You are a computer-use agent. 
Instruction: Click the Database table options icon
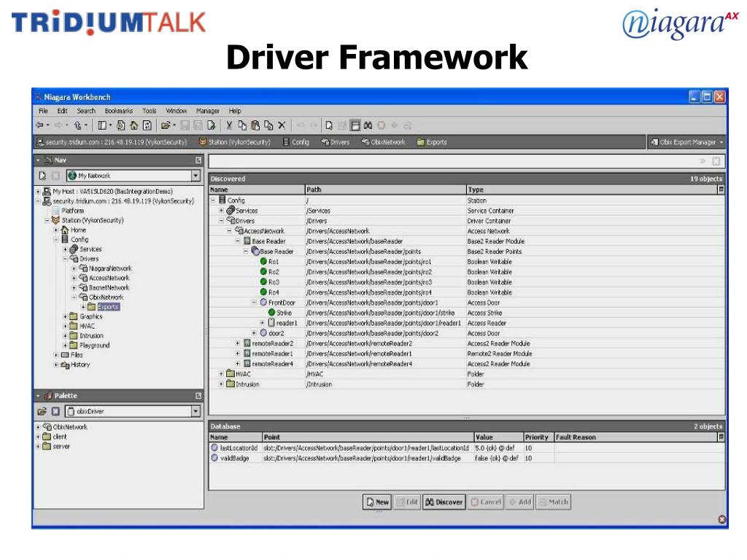pyautogui.click(x=721, y=437)
